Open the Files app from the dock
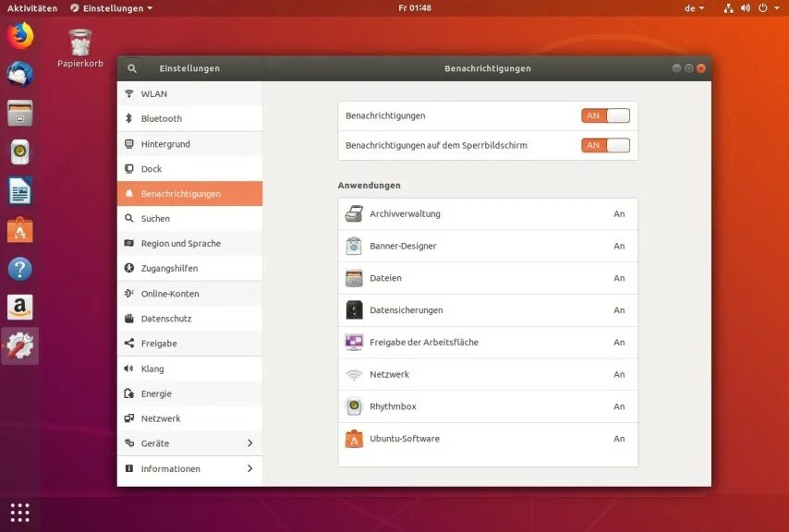789x532 pixels. [20, 113]
